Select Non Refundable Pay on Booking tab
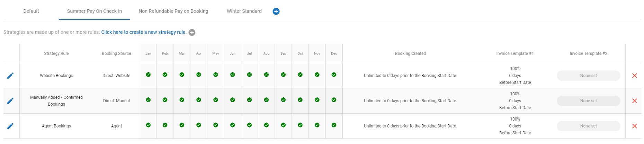Viewport: 644px width, 144px height. pos(173,11)
